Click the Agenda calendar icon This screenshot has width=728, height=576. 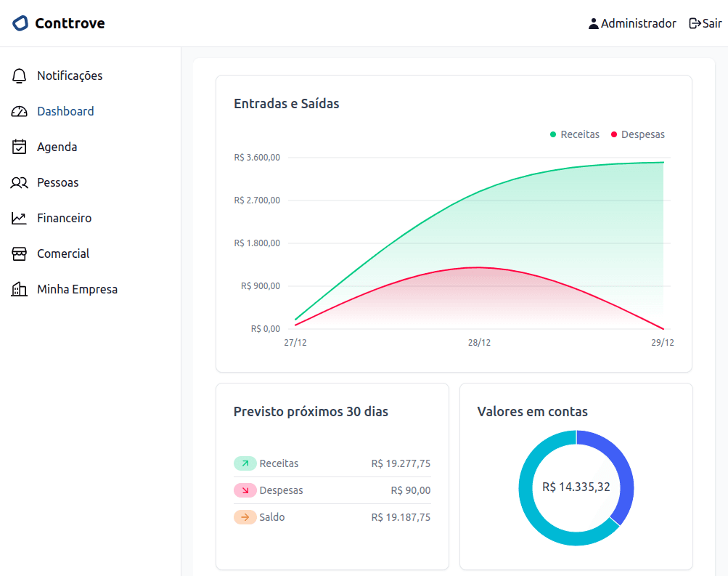[20, 147]
